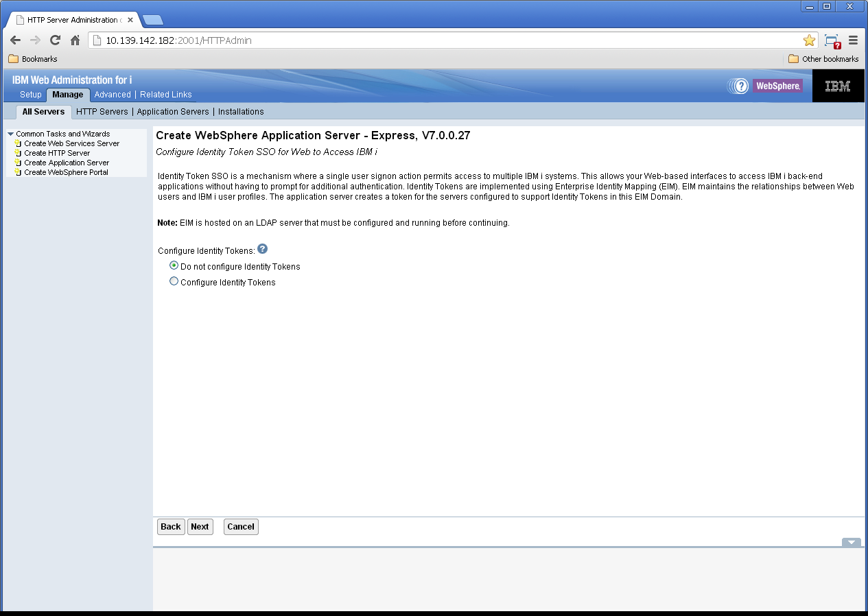Open Create Application Server link
Image resolution: width=868 pixels, height=616 pixels.
(x=67, y=163)
